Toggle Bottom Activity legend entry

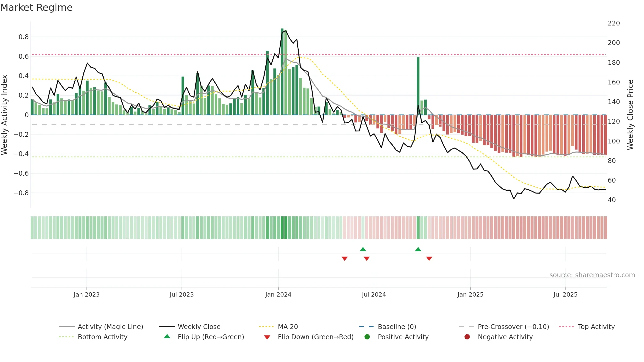coord(93,337)
